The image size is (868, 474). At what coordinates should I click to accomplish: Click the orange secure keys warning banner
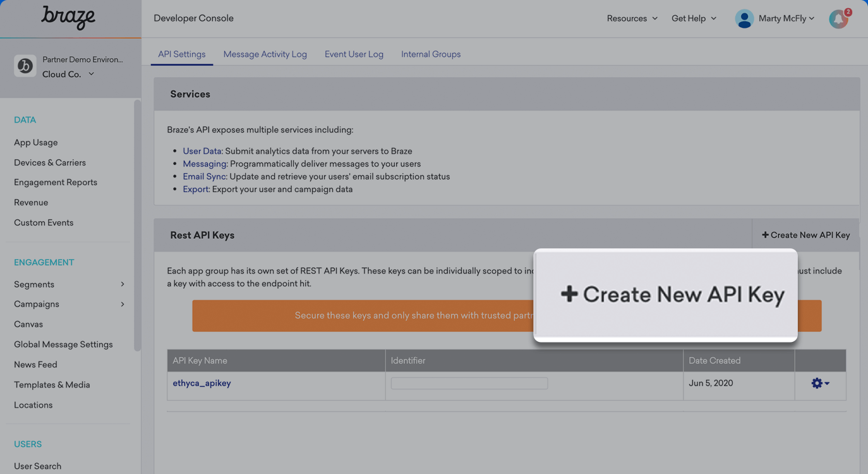click(507, 316)
